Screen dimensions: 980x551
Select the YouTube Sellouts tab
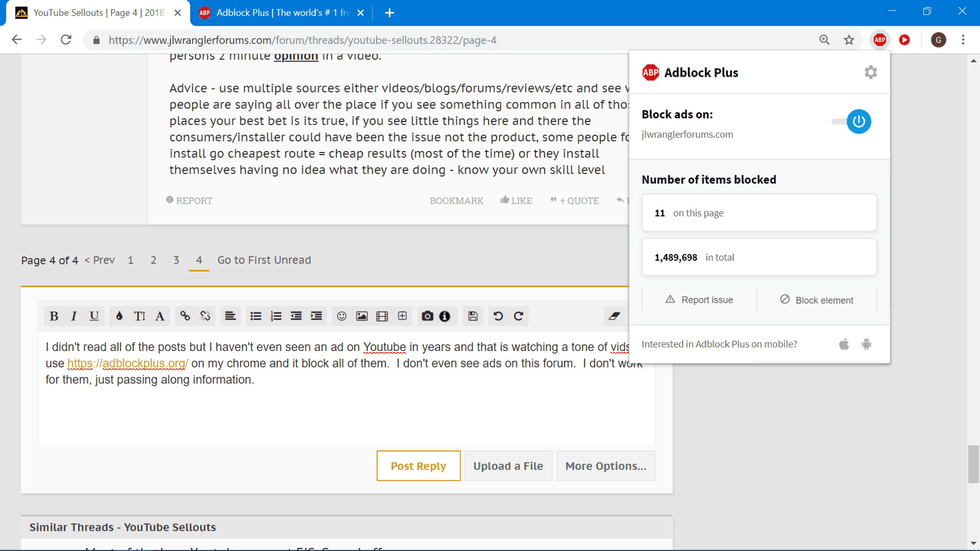coord(98,13)
